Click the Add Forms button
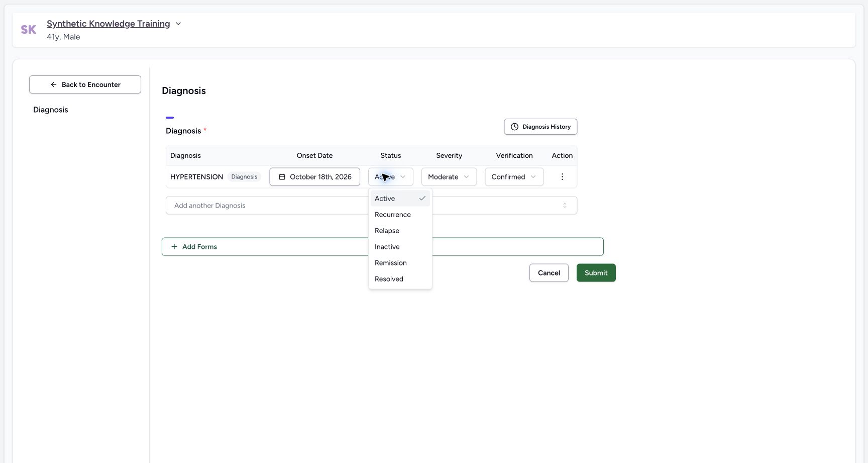This screenshot has height=463, width=868. click(382, 247)
